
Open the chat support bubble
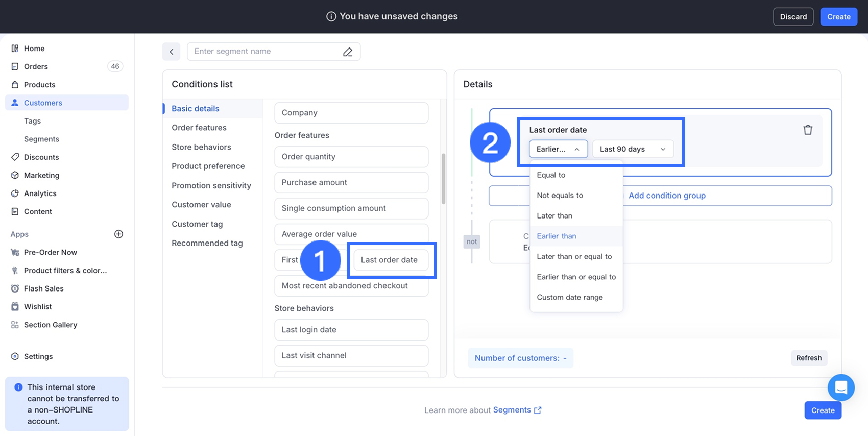pos(840,387)
